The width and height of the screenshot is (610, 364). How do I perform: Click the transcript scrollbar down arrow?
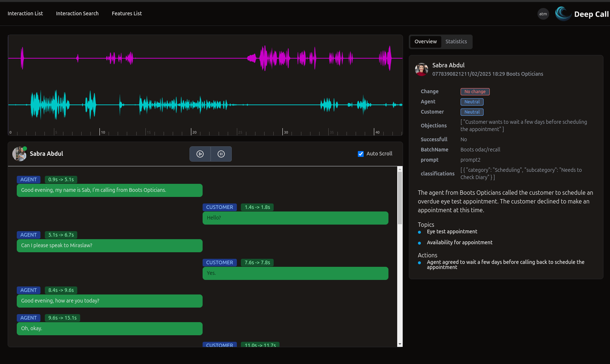click(400, 344)
